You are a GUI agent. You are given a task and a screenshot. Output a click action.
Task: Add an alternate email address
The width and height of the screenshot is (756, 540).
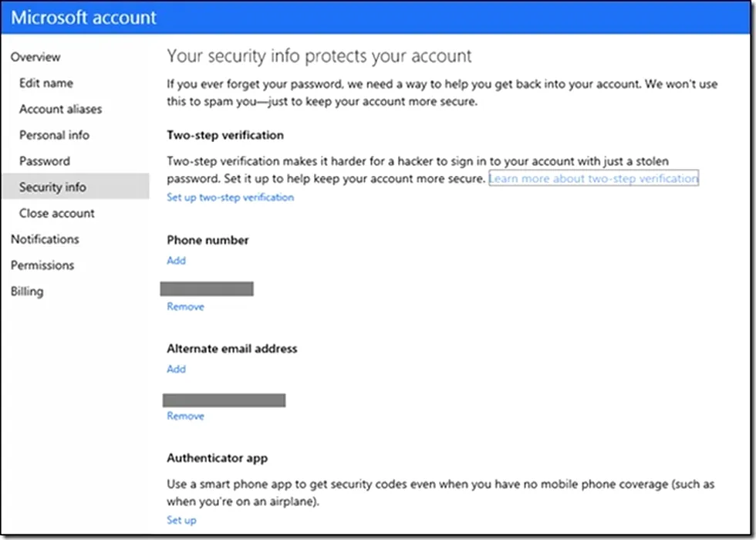177,369
